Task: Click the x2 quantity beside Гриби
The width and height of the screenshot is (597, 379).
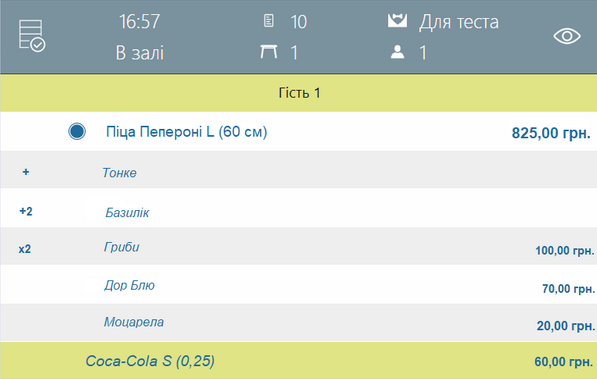Action: (x=25, y=249)
